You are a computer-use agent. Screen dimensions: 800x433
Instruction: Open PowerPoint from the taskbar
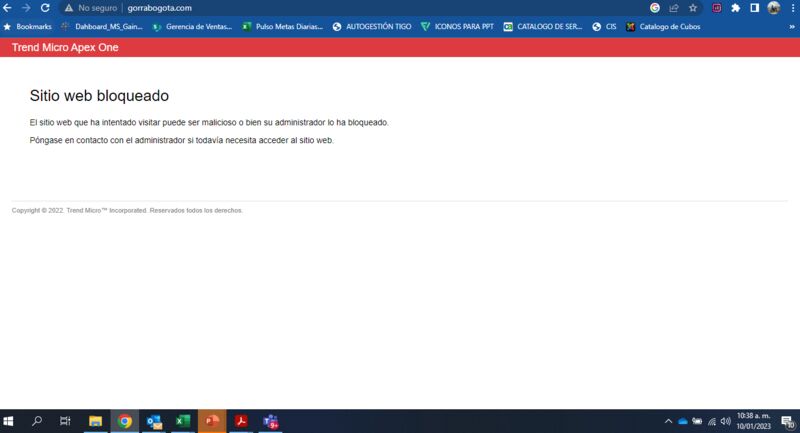212,421
